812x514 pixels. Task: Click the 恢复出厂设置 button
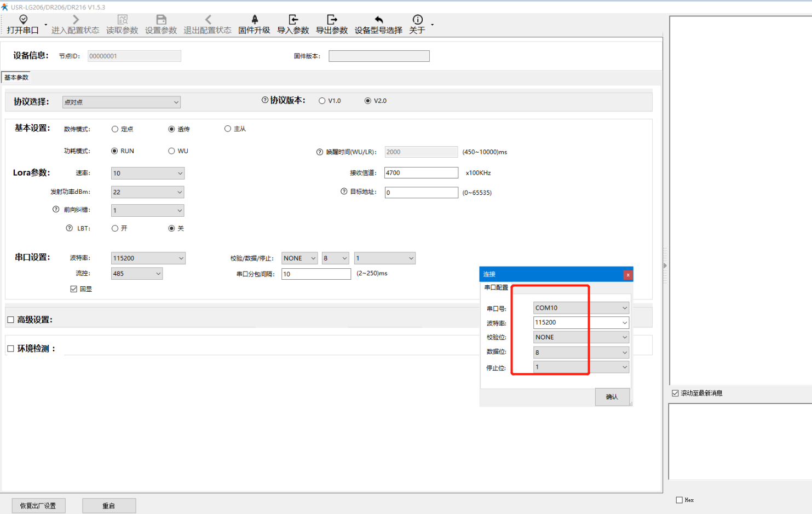(38, 506)
